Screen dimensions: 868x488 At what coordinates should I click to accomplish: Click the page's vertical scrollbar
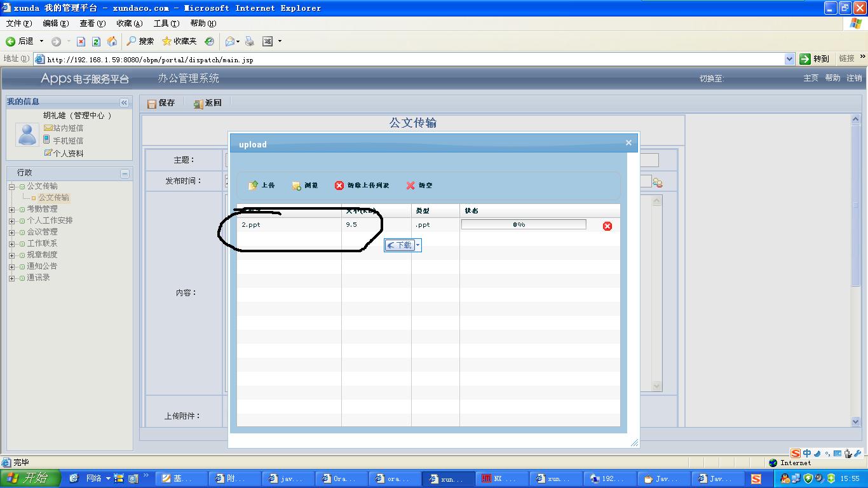(855, 270)
